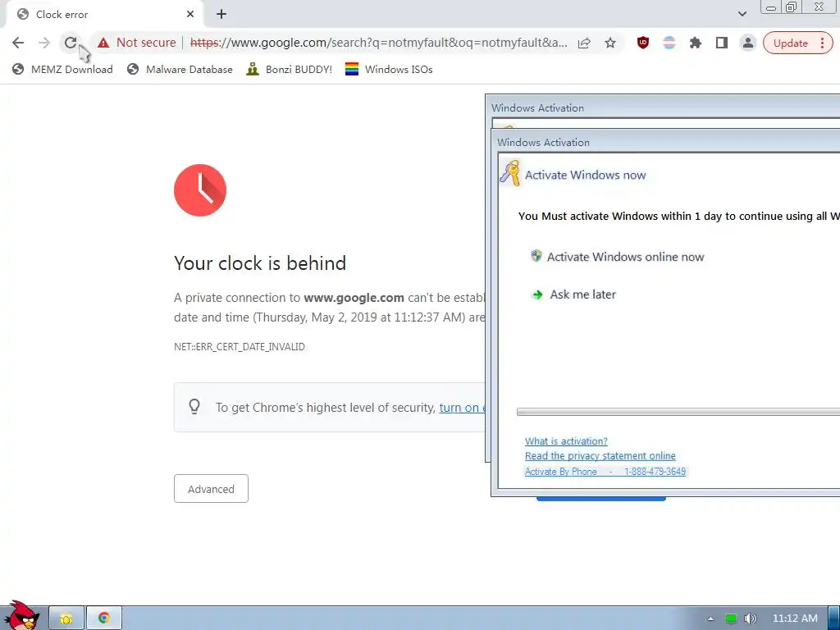840x630 pixels.
Task: Close the Clock error tab
Action: click(x=190, y=15)
